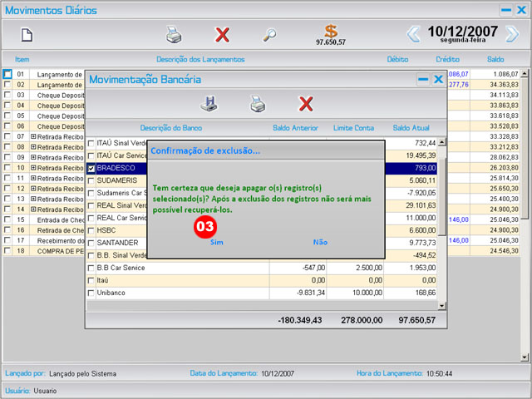This screenshot has width=532, height=399.
Task: Cancel deletion by clicking Não
Action: [320, 242]
